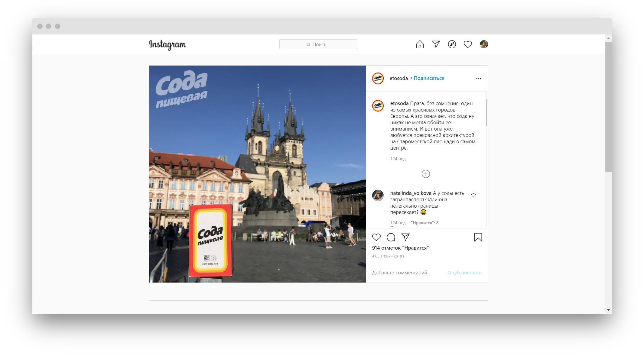Click the Prague soda post photo
The width and height of the screenshot is (644, 359).
(257, 174)
